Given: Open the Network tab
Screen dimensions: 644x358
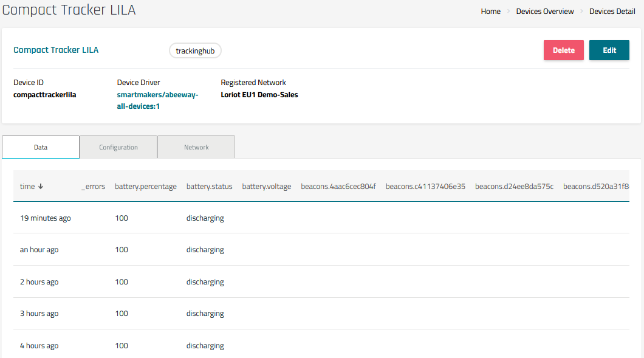Looking at the screenshot, I should [196, 147].
